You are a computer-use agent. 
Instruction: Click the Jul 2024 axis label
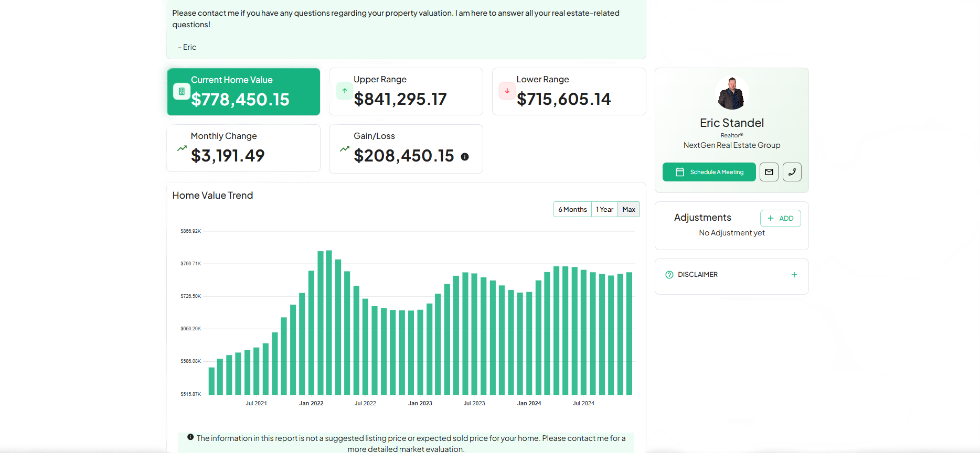tap(583, 403)
